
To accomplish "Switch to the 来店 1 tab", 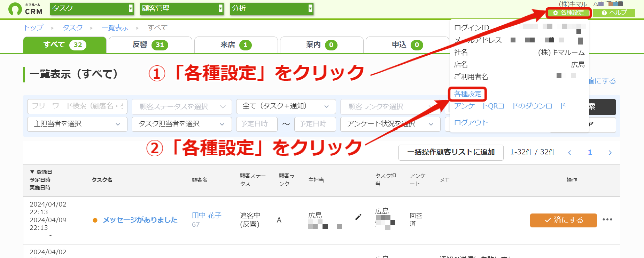I will click(236, 45).
